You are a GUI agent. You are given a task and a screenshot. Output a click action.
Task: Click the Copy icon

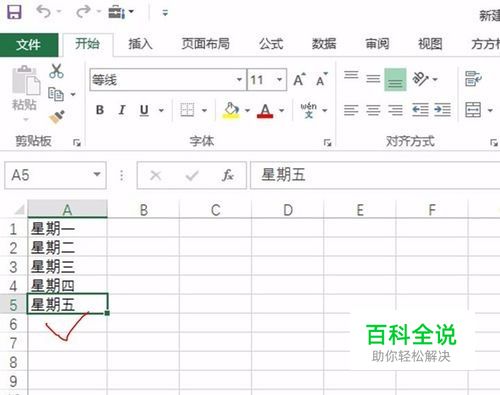pyautogui.click(x=56, y=94)
